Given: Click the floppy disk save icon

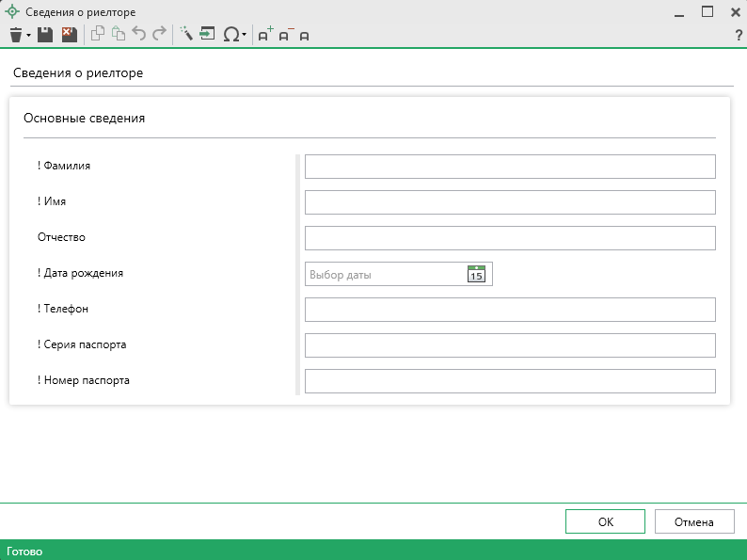Looking at the screenshot, I should pos(44,35).
